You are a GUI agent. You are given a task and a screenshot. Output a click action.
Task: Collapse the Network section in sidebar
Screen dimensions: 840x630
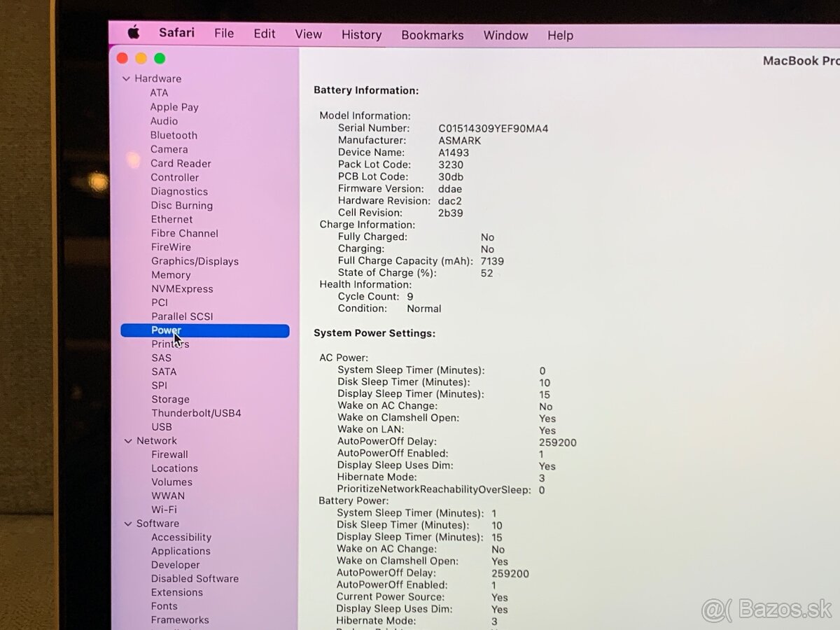click(127, 440)
